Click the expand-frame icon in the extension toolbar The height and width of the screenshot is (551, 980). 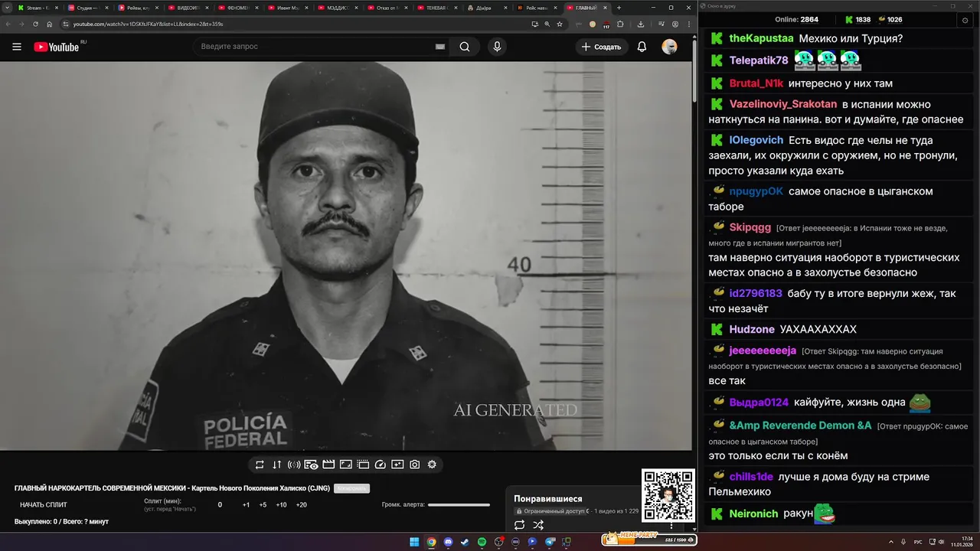pos(345,465)
